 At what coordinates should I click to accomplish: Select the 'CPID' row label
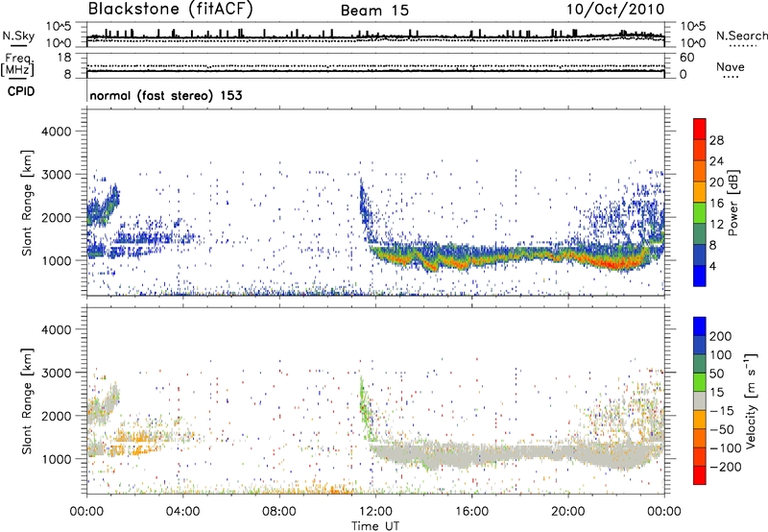pyautogui.click(x=21, y=91)
